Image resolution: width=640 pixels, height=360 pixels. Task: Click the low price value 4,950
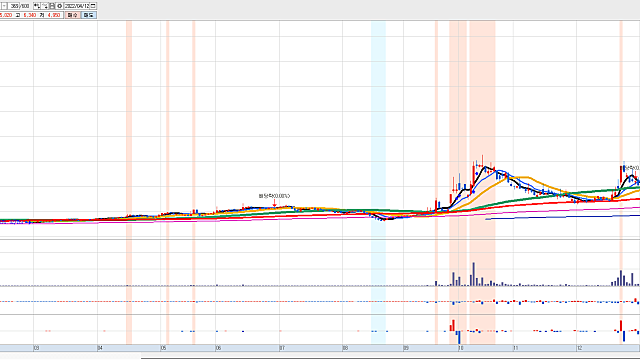[54, 15]
